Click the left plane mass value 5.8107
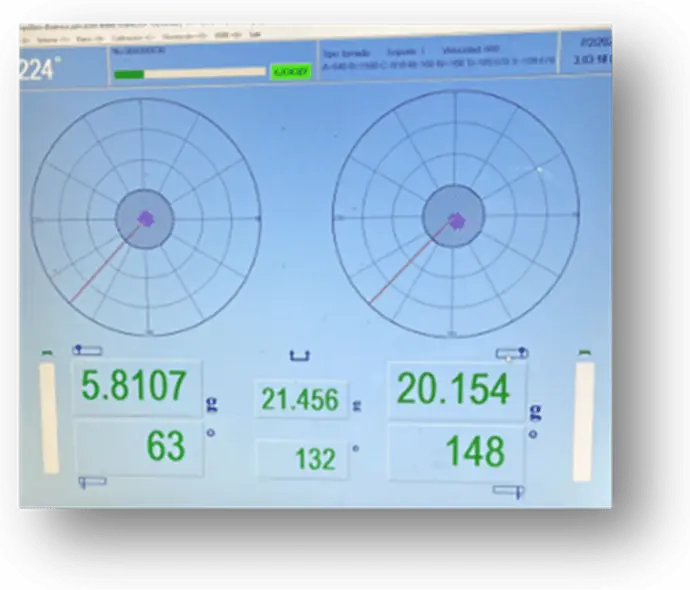Viewport: 690px width, 590px height. pyautogui.click(x=133, y=386)
